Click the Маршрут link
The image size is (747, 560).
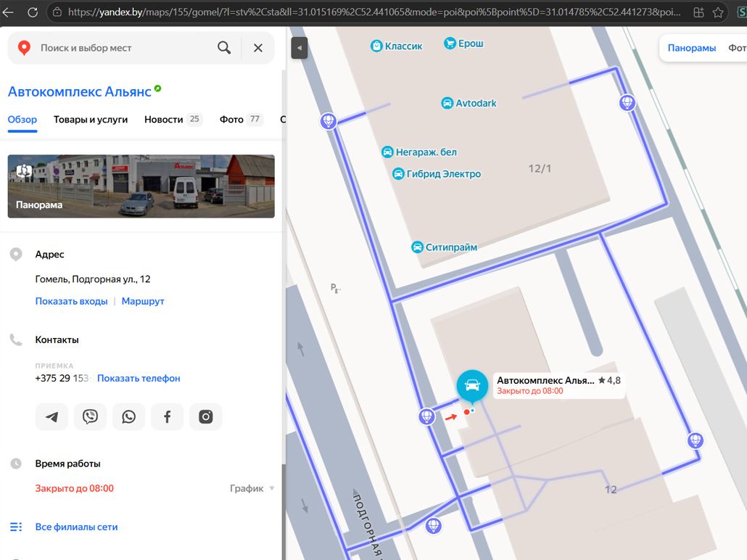pos(143,301)
